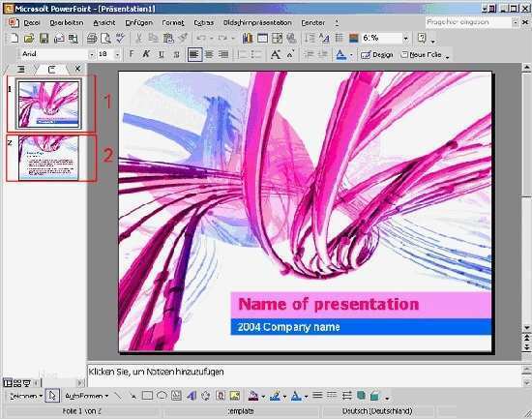Click the Neue Folie button
The image size is (532, 419).
[x=422, y=54]
